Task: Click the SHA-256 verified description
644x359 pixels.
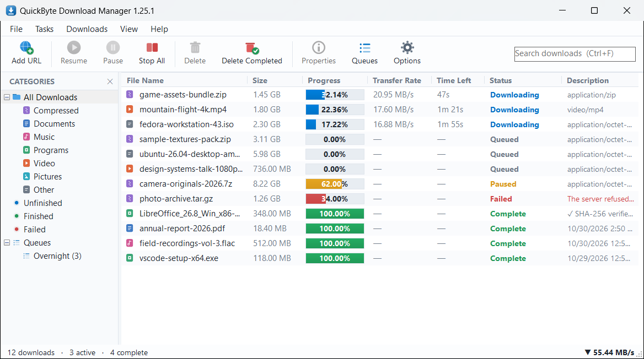Action: (x=600, y=214)
